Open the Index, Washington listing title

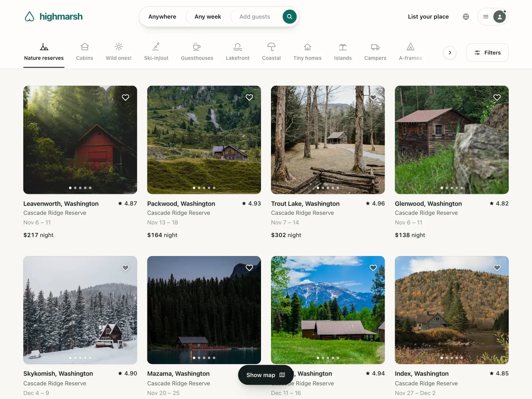(x=422, y=374)
